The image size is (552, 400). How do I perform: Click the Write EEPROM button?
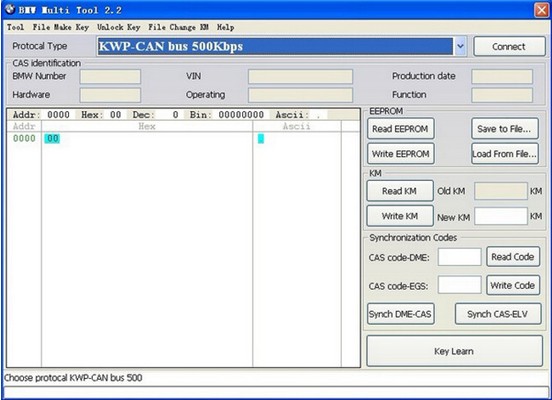point(400,154)
